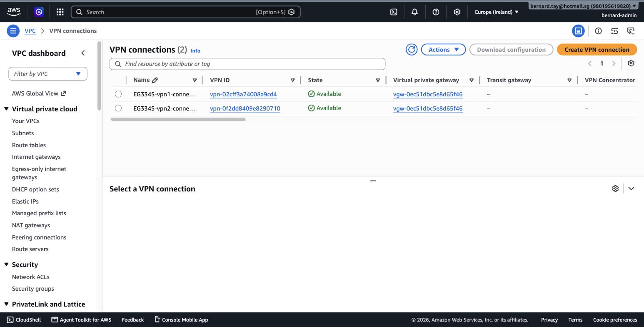Open Feedback in the footer
The height and width of the screenshot is (327, 644).
tap(133, 320)
